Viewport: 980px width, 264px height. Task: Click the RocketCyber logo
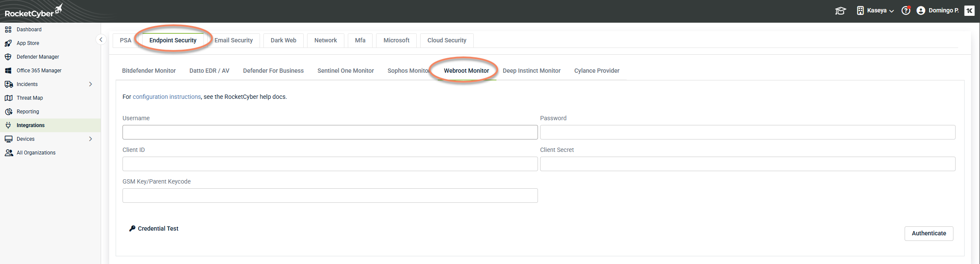click(33, 11)
